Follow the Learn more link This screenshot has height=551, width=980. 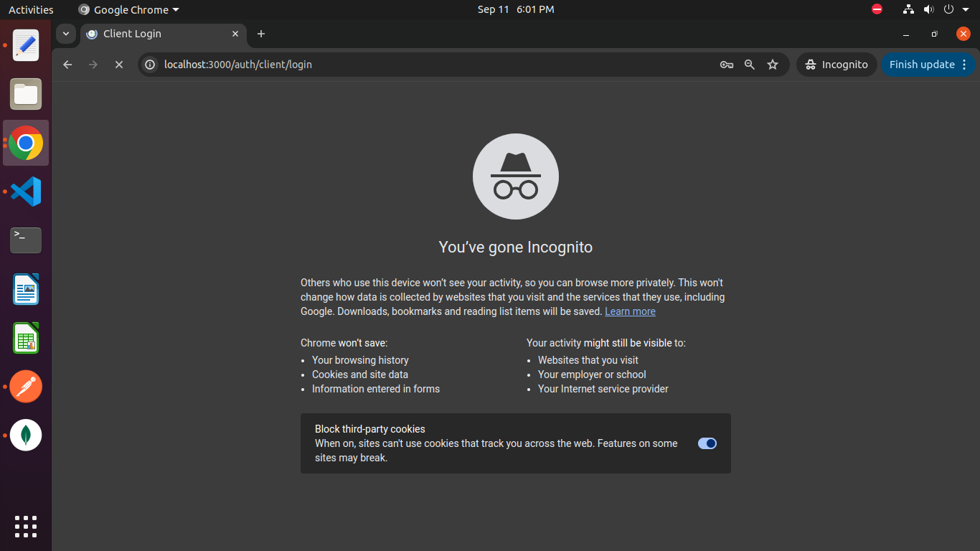pos(630,311)
